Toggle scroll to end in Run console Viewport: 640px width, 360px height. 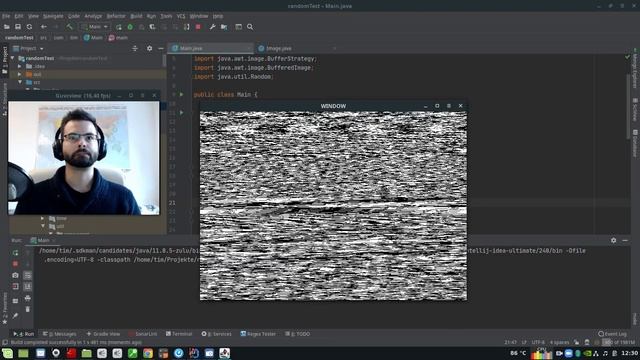click(27, 287)
